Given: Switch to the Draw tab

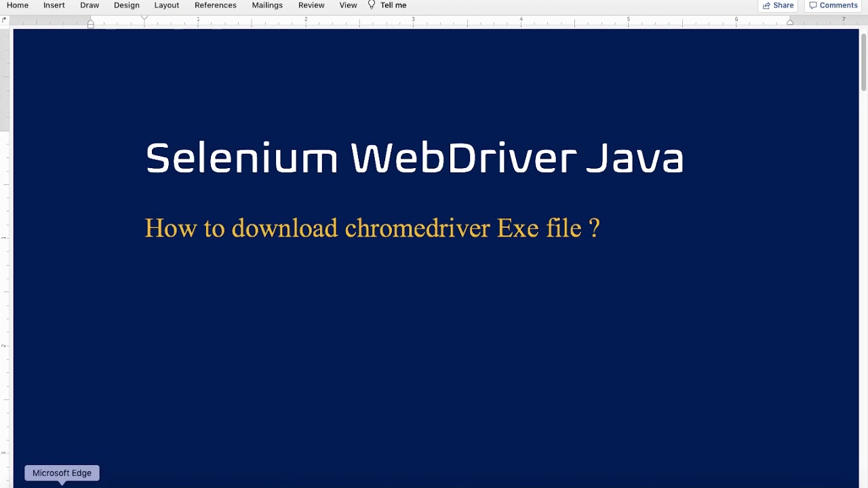Looking at the screenshot, I should coord(90,5).
